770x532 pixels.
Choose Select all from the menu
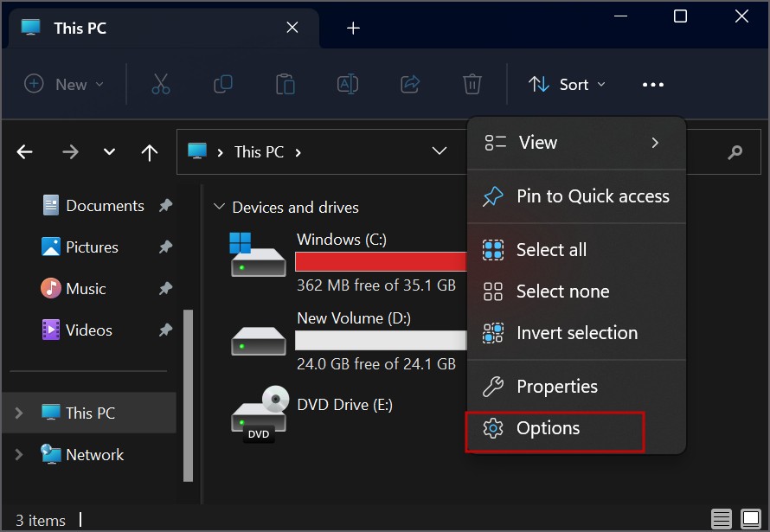coord(575,250)
